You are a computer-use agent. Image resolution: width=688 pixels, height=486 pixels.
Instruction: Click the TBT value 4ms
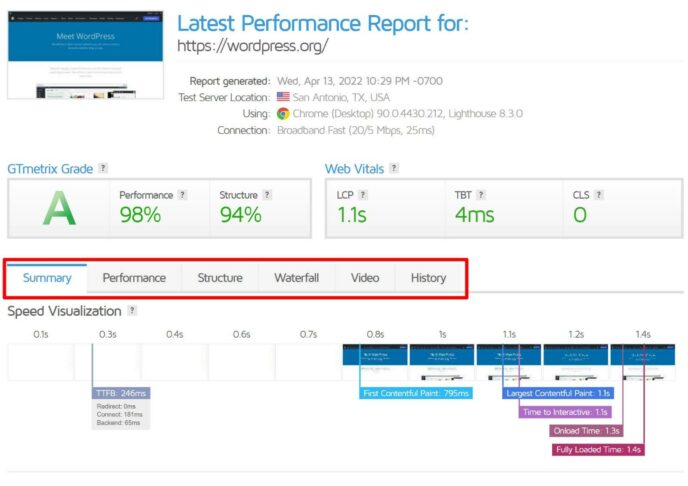click(474, 215)
